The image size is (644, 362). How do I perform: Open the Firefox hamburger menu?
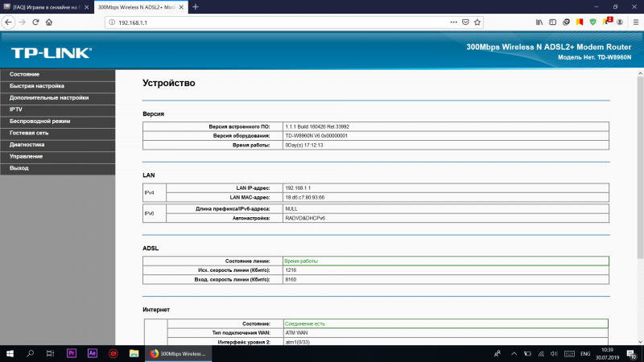(x=636, y=23)
